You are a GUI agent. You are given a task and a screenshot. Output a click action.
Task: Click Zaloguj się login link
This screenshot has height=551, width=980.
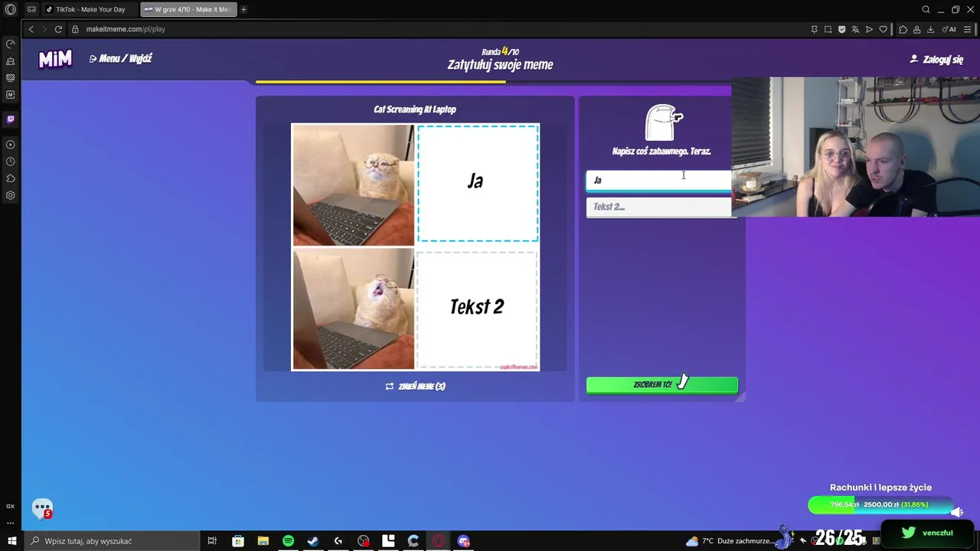coord(936,59)
